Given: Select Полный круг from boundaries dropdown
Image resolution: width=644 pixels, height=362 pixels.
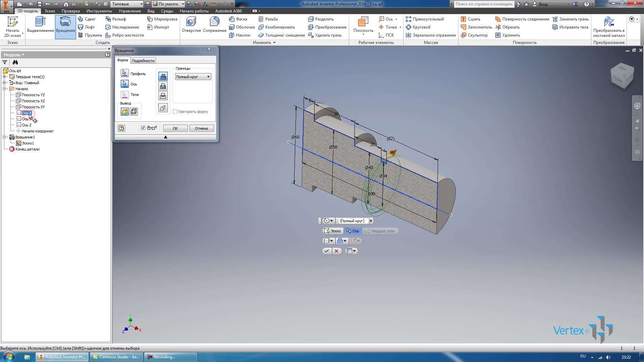Looking at the screenshot, I should (192, 76).
